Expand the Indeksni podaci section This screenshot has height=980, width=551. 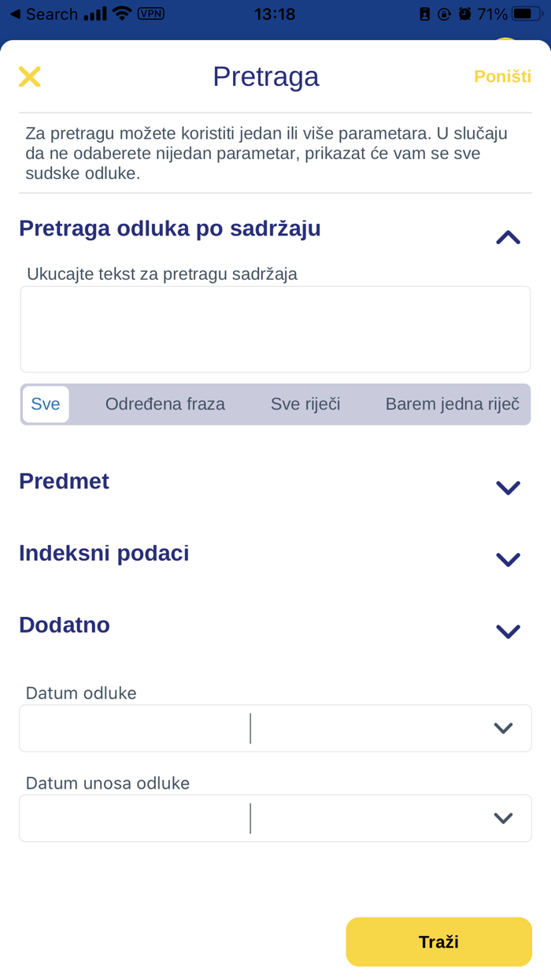508,559
